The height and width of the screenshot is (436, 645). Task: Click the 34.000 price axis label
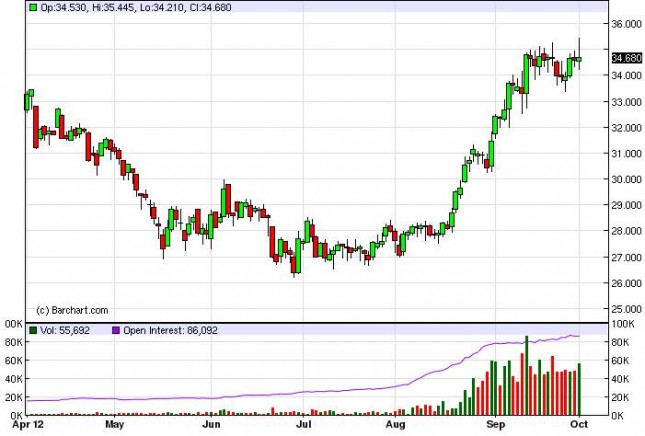(x=626, y=76)
